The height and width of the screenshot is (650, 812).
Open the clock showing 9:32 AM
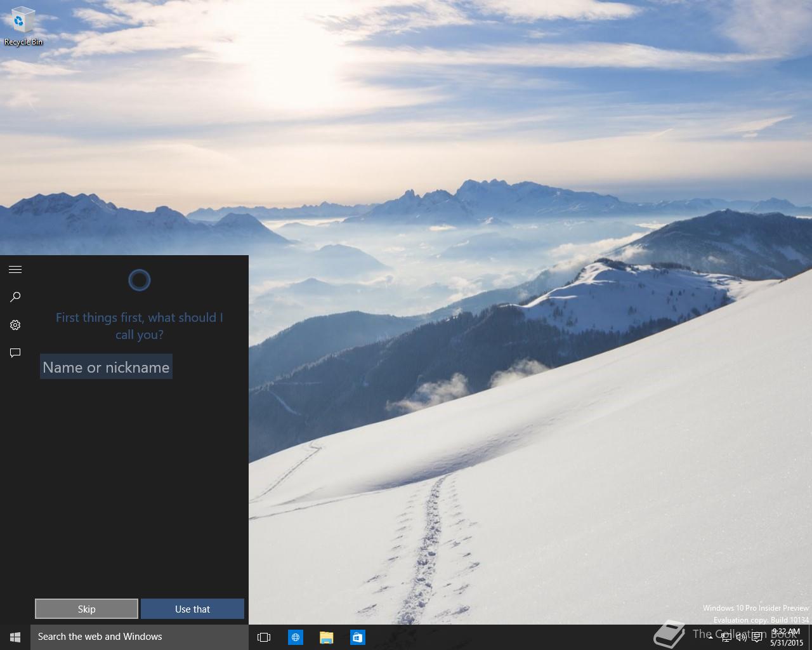[x=786, y=637]
